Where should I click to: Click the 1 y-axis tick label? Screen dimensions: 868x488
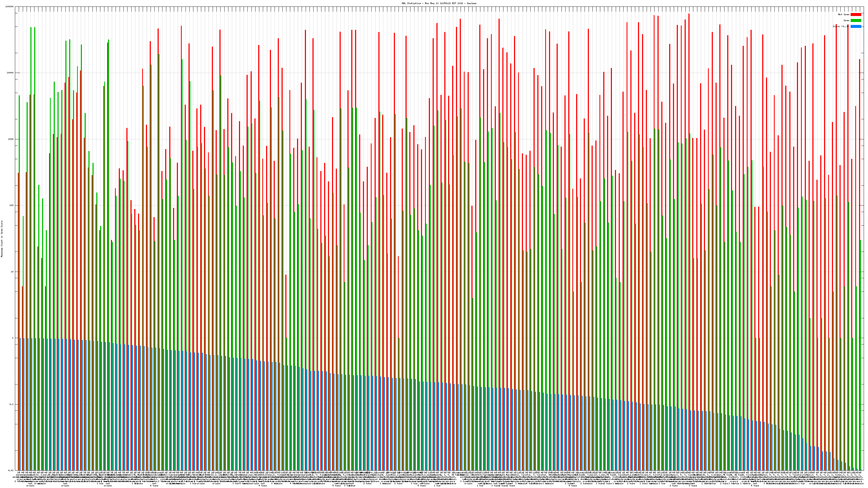[13, 338]
